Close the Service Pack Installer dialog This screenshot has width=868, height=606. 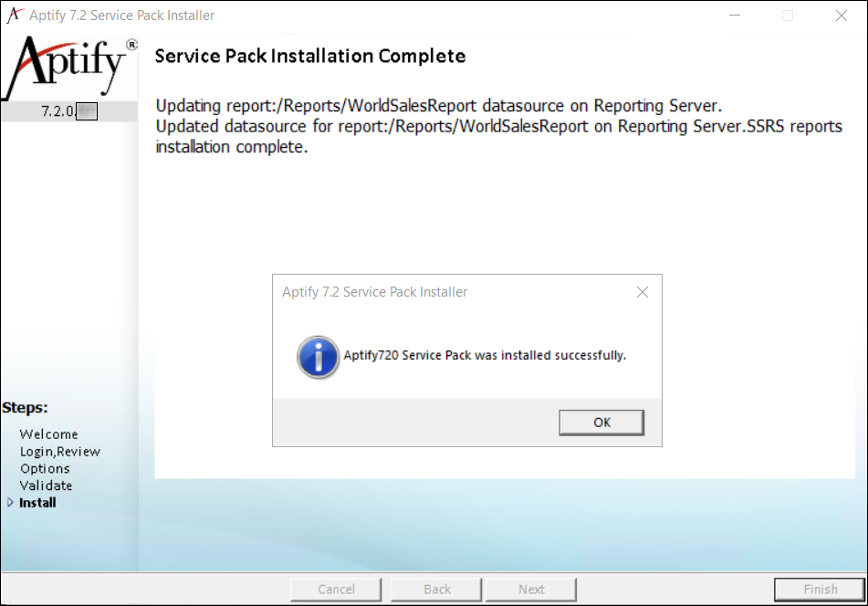(x=643, y=292)
